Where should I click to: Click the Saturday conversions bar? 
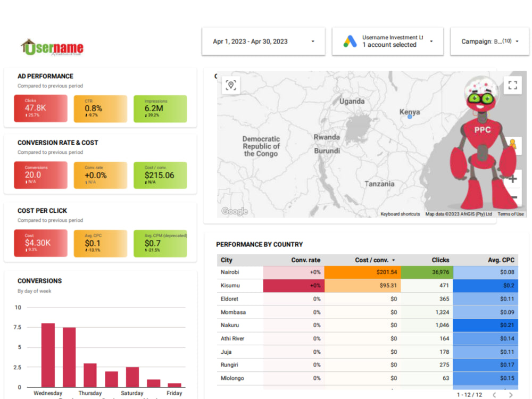[132, 377]
